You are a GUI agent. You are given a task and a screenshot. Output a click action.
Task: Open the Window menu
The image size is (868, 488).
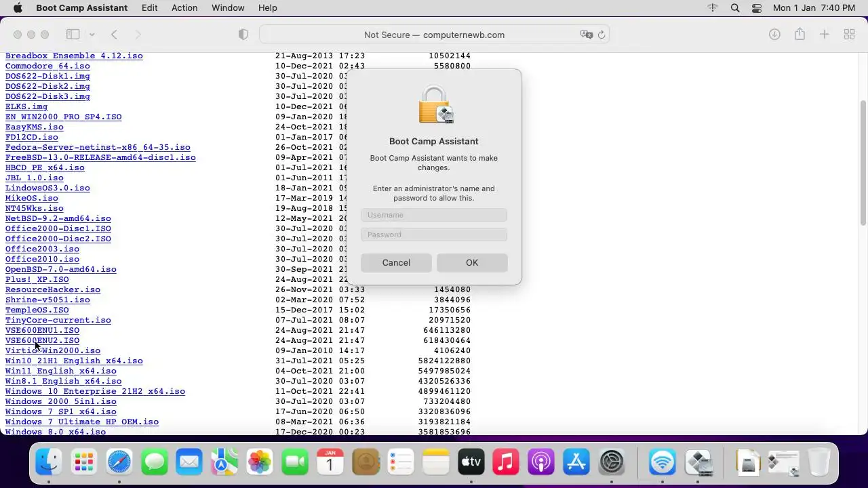tap(228, 8)
